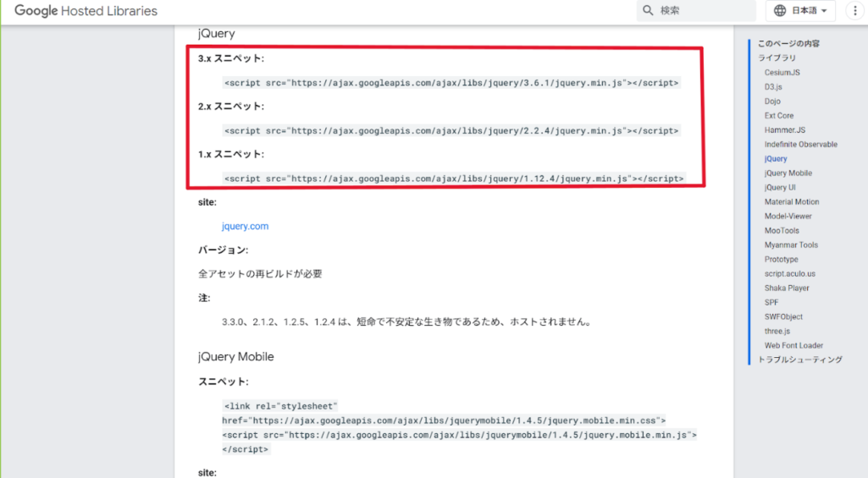Screen dimensions: 868x478
Task: Click the 1.x スニペット label
Action: (x=231, y=154)
